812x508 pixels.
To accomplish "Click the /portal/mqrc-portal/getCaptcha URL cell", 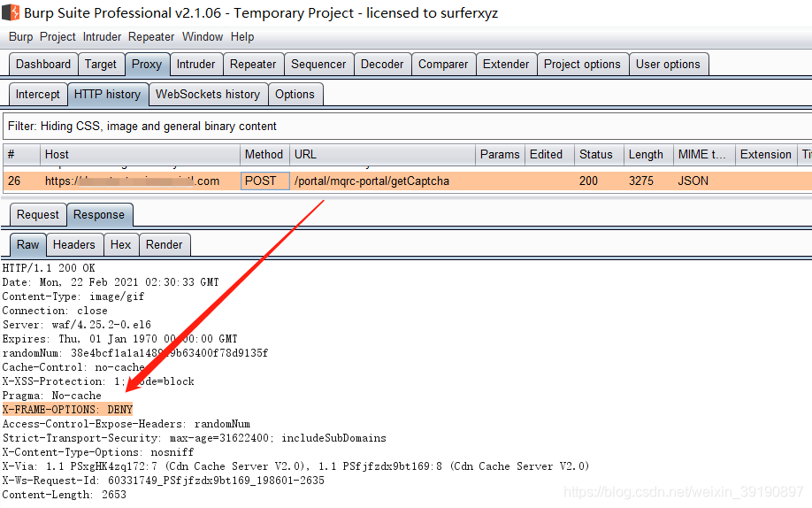I will [x=382, y=181].
